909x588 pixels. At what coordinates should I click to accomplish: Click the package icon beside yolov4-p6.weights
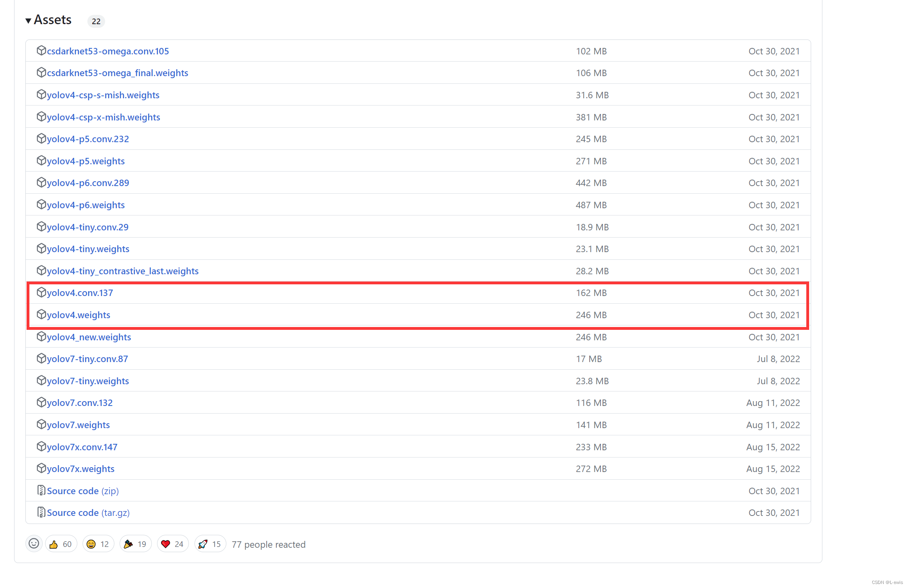41,205
